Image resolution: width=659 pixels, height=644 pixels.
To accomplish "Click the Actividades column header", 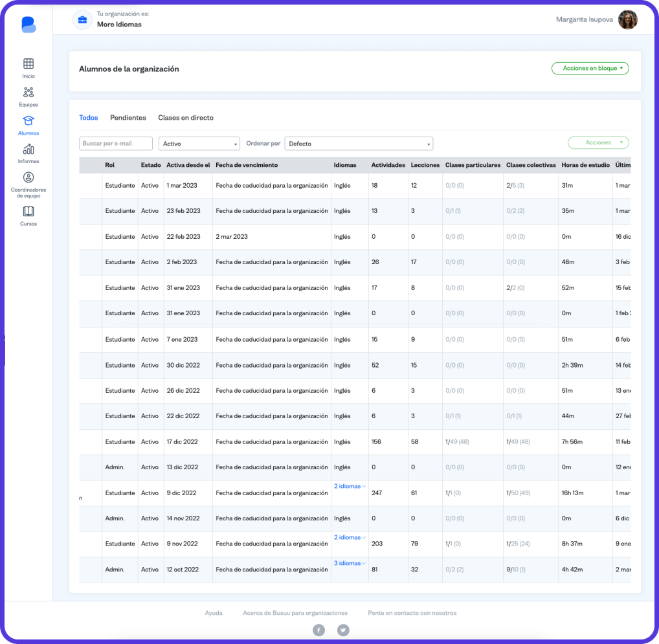I will click(x=388, y=165).
